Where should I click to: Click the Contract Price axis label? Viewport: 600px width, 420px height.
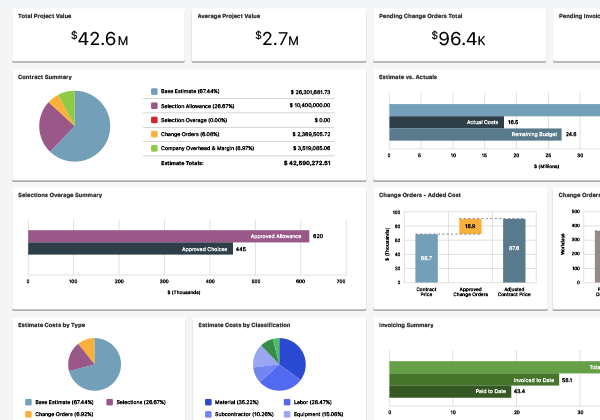(426, 292)
